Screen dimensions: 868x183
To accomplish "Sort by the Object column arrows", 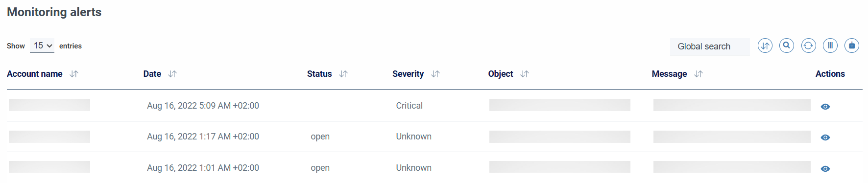I will [525, 74].
